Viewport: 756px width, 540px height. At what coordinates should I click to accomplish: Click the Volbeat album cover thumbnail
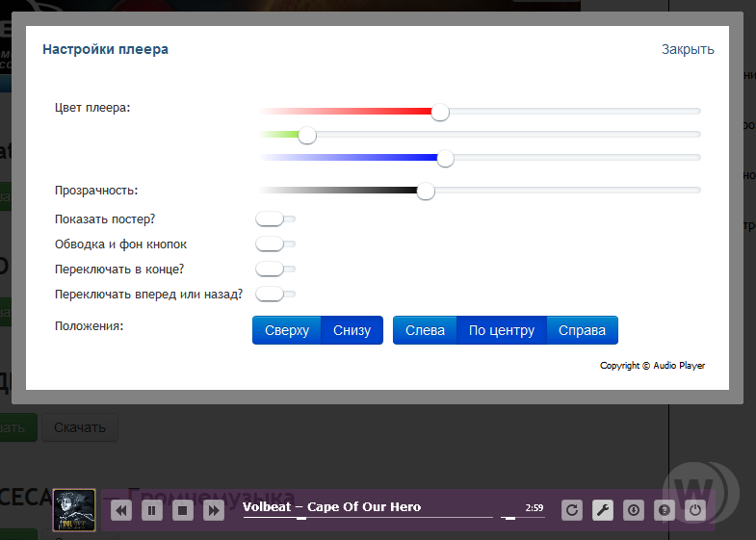coord(74,510)
